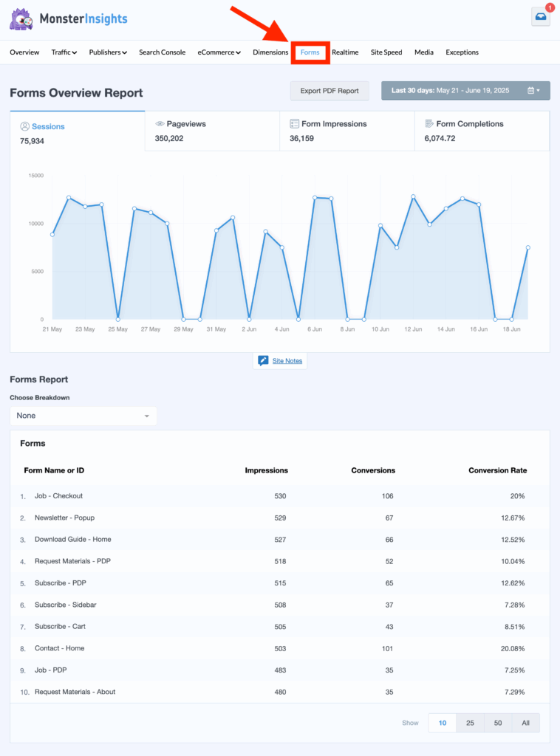Click the calendar icon in date range

click(532, 91)
